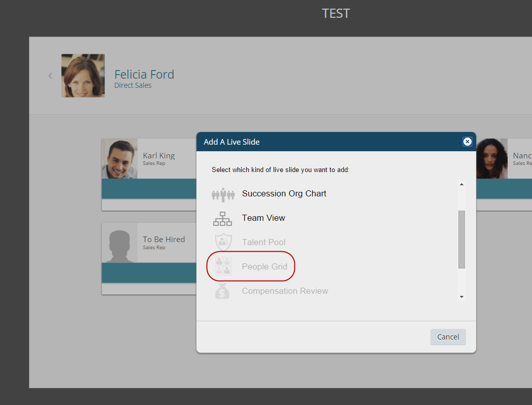Click the Talent Pool shield icon
Viewport: 532px width, 405px height.
[223, 242]
